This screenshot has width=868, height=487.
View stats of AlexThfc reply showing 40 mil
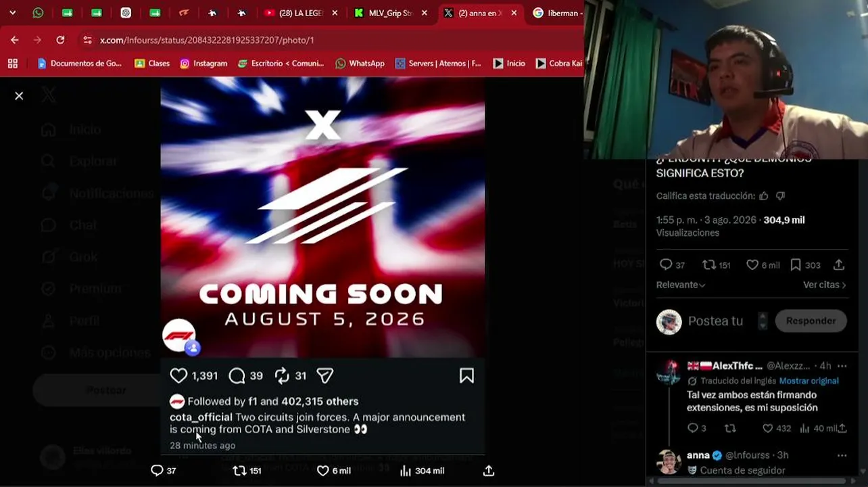(x=818, y=428)
